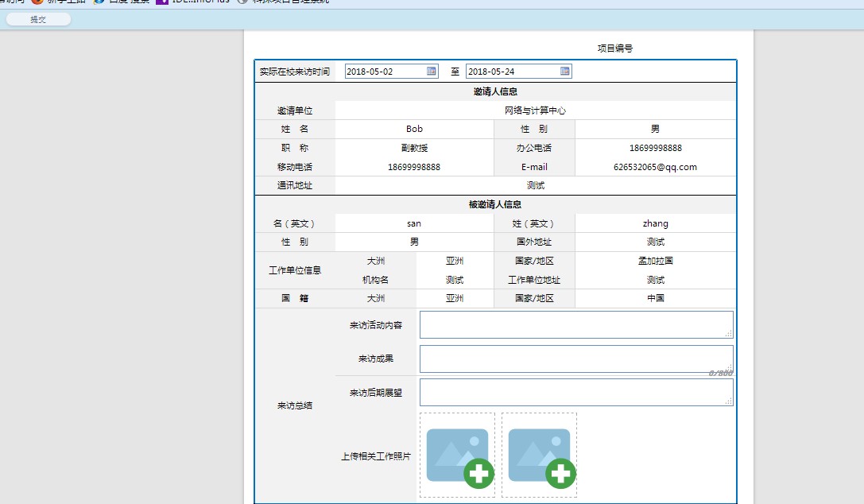Click the inviter name value Bob

coord(414,129)
